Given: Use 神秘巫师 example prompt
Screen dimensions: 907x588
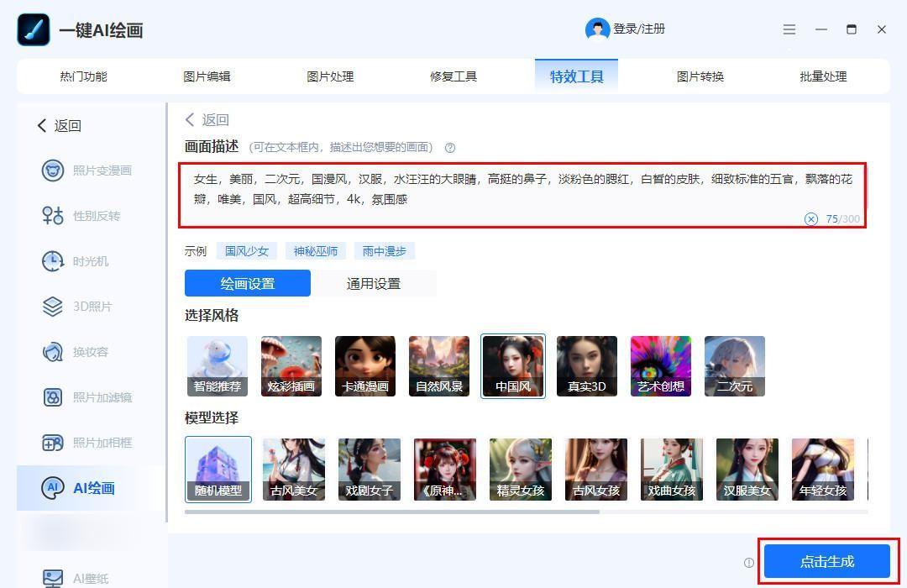Looking at the screenshot, I should point(316,251).
